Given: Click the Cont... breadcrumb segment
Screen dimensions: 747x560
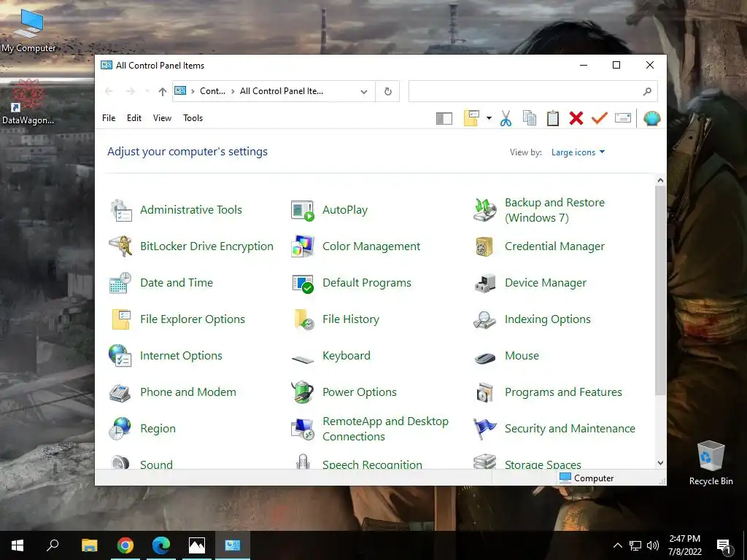Looking at the screenshot, I should point(212,91).
